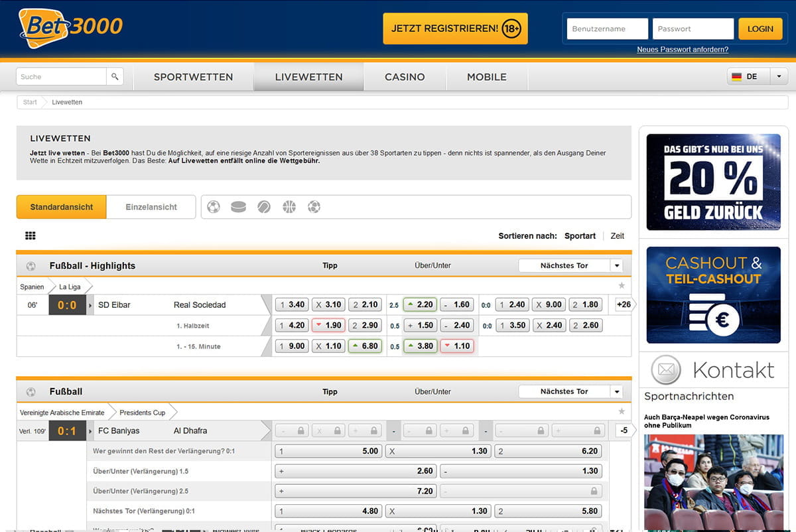Click the ball icon beside Fußball section

(x=31, y=392)
